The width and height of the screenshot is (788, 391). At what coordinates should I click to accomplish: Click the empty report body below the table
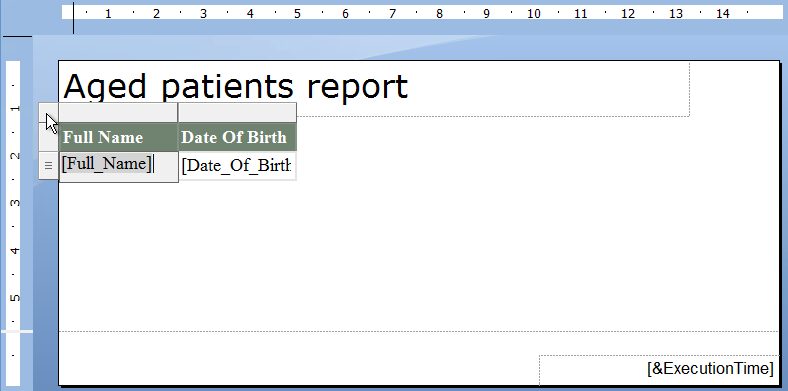[x=419, y=256]
